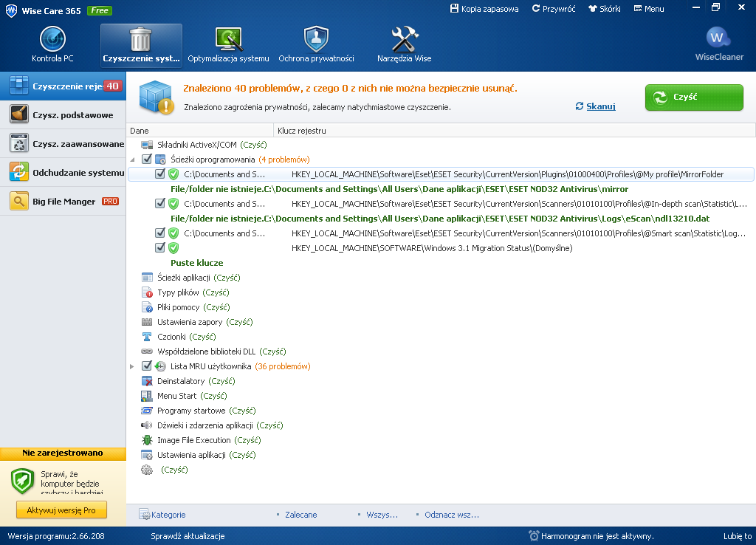Select the MirrorFolder registry key row text
756x545 pixels.
click(x=508, y=174)
